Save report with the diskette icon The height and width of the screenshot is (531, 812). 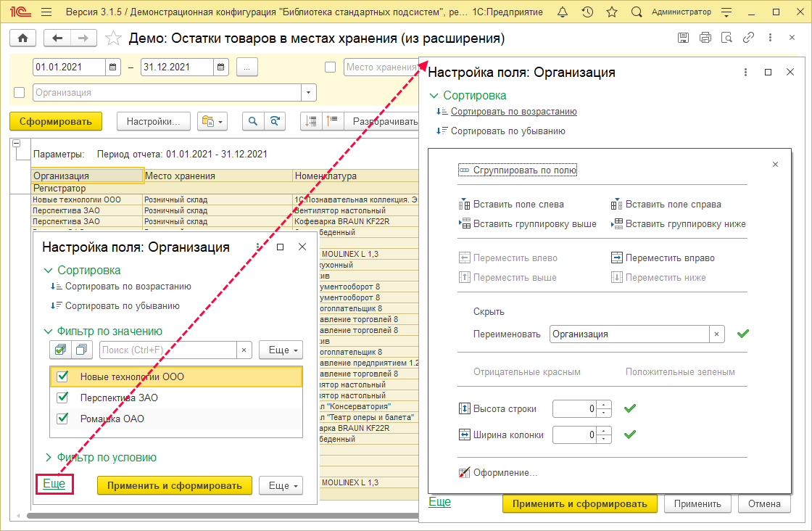pyautogui.click(x=683, y=38)
